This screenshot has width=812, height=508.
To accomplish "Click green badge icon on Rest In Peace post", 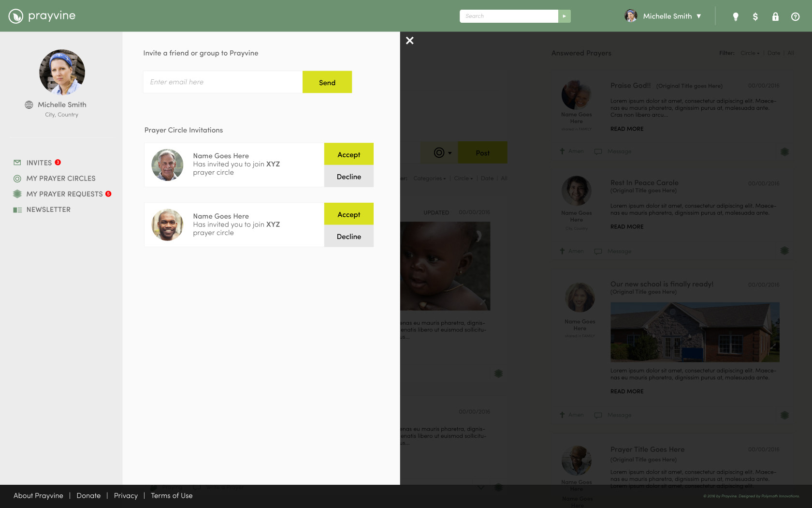I will click(x=784, y=251).
